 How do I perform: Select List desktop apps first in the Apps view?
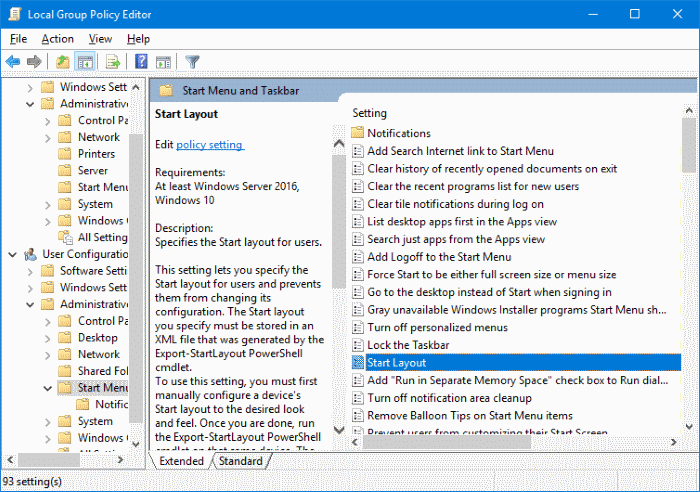click(x=462, y=221)
